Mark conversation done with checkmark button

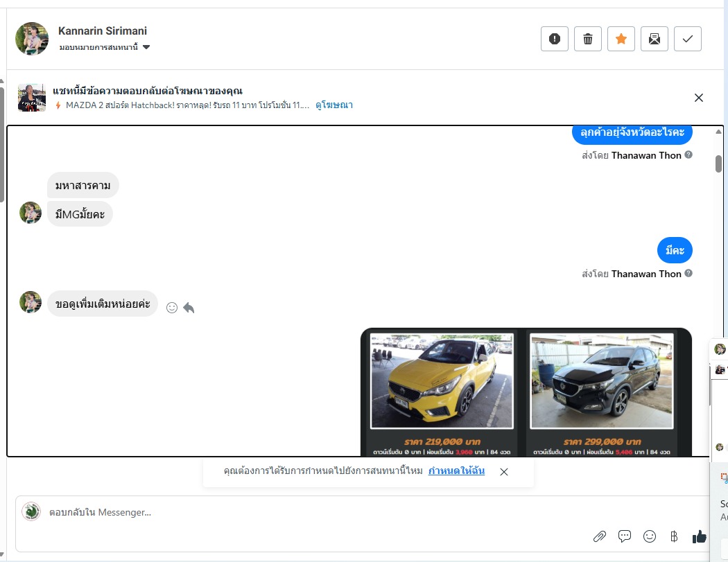pyautogui.click(x=688, y=39)
